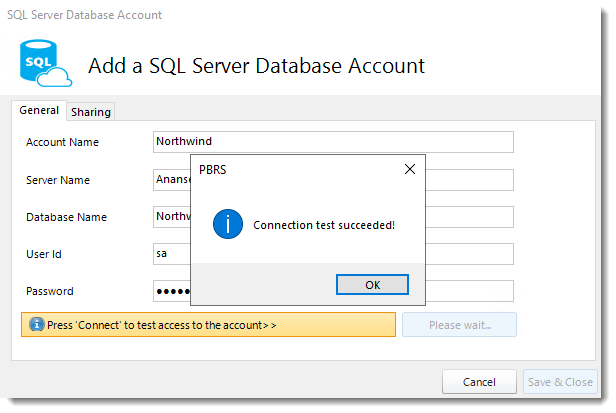Click the Cancel button
The width and height of the screenshot is (616, 413).
[479, 382]
